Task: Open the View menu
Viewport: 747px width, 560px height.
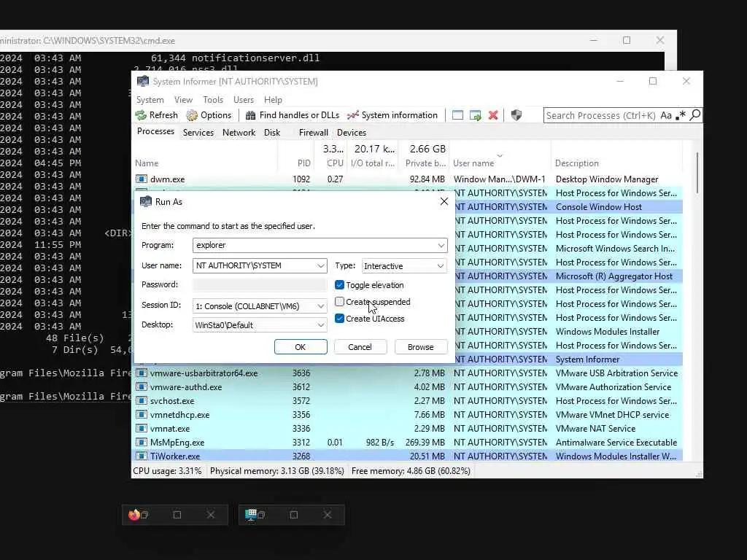Action: [183, 99]
